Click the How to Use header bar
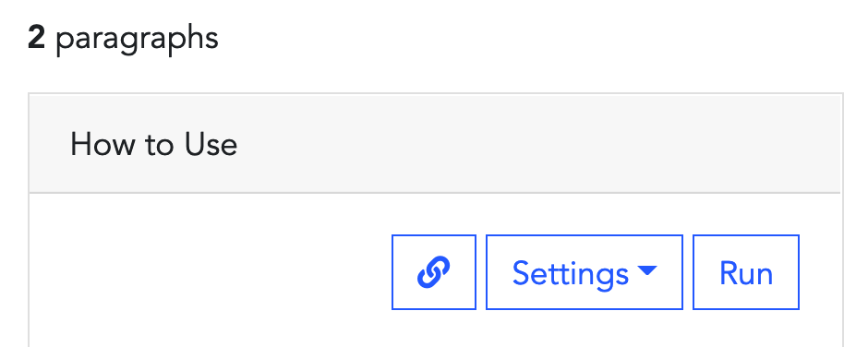This screenshot has height=347, width=868. coord(435,143)
